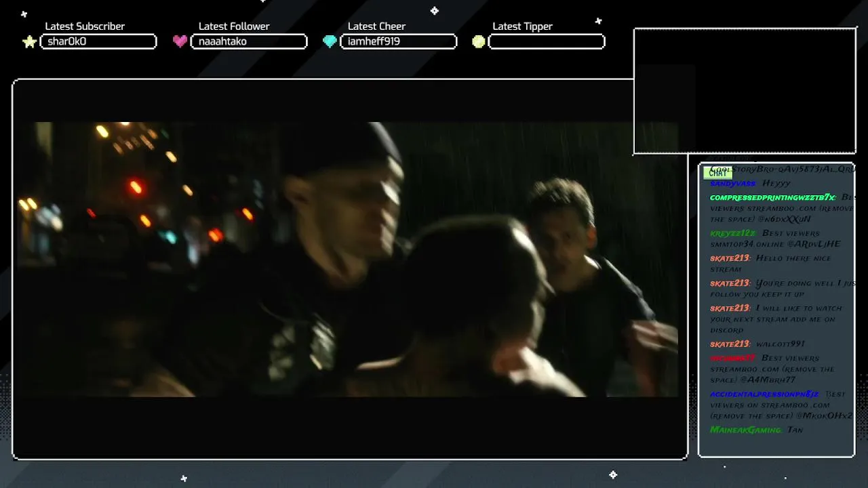Select the Latest Subscriber field showing shar0k0
Screen dimensions: 868x488
(98, 41)
